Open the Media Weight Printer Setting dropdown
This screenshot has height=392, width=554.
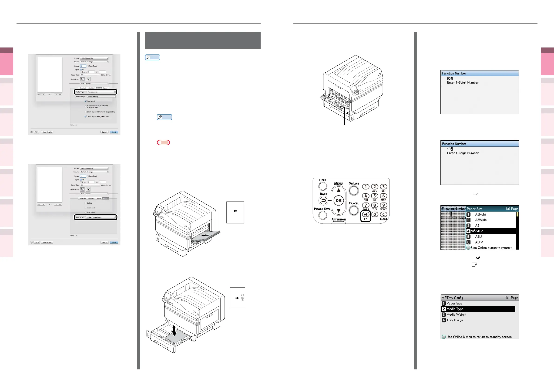click(x=101, y=97)
